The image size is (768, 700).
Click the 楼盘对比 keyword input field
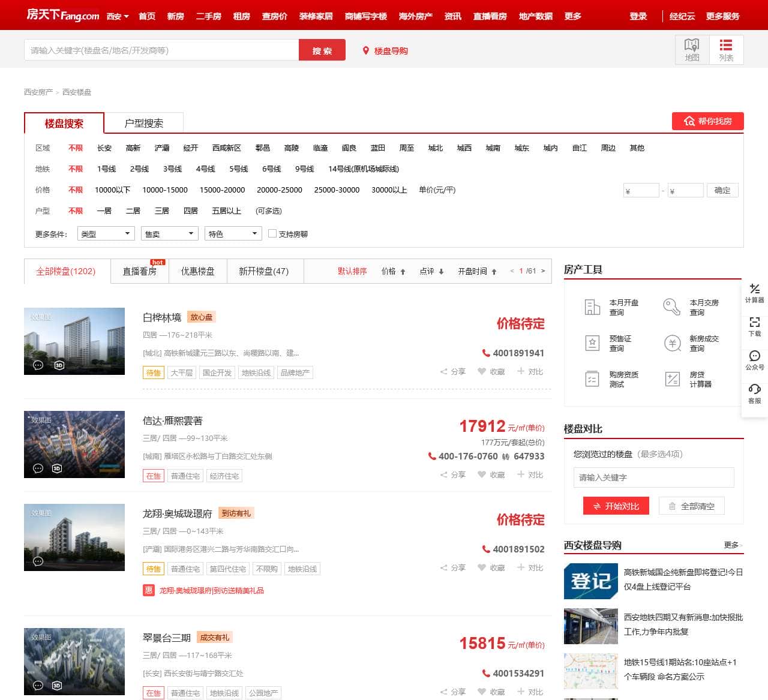(x=653, y=477)
